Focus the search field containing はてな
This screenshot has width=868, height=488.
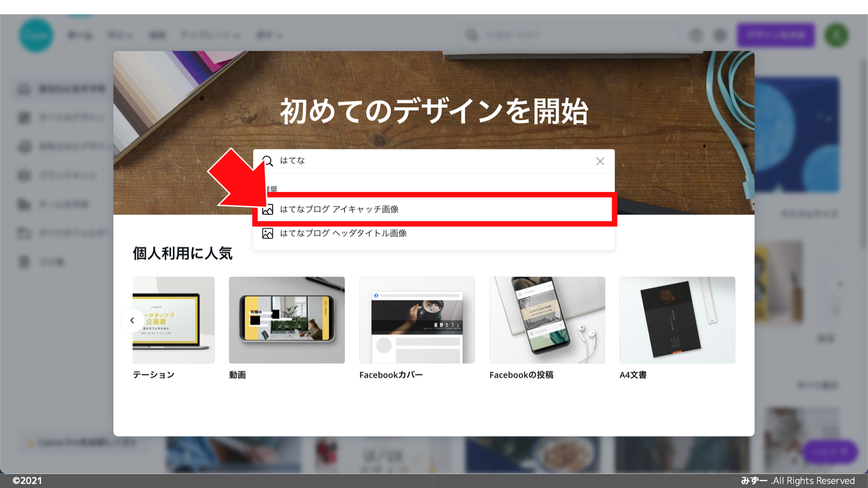434,161
